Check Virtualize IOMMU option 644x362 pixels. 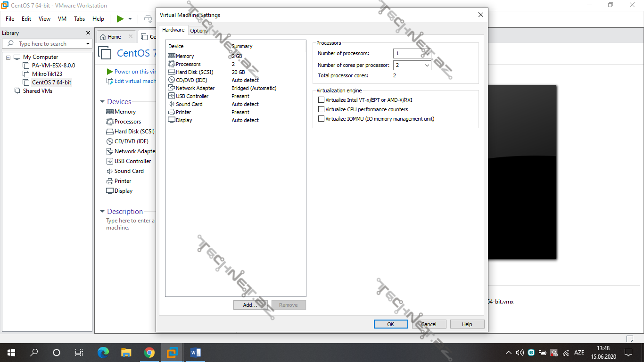322,119
